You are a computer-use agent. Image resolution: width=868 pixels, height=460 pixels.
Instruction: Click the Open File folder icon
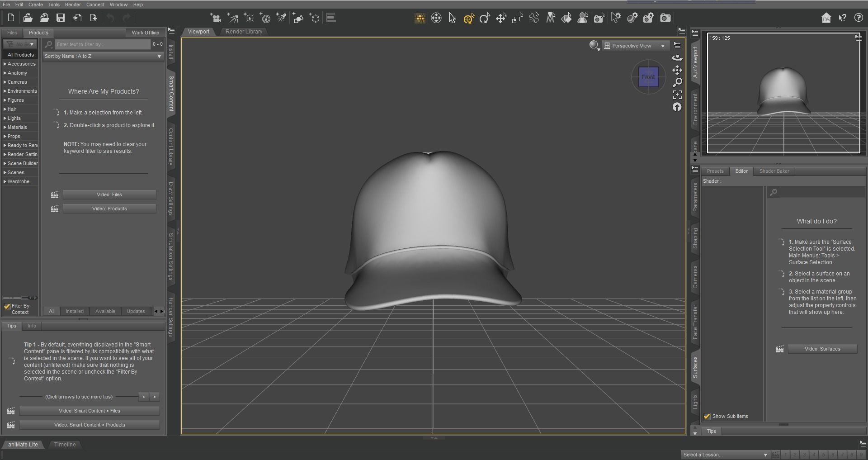pyautogui.click(x=28, y=18)
